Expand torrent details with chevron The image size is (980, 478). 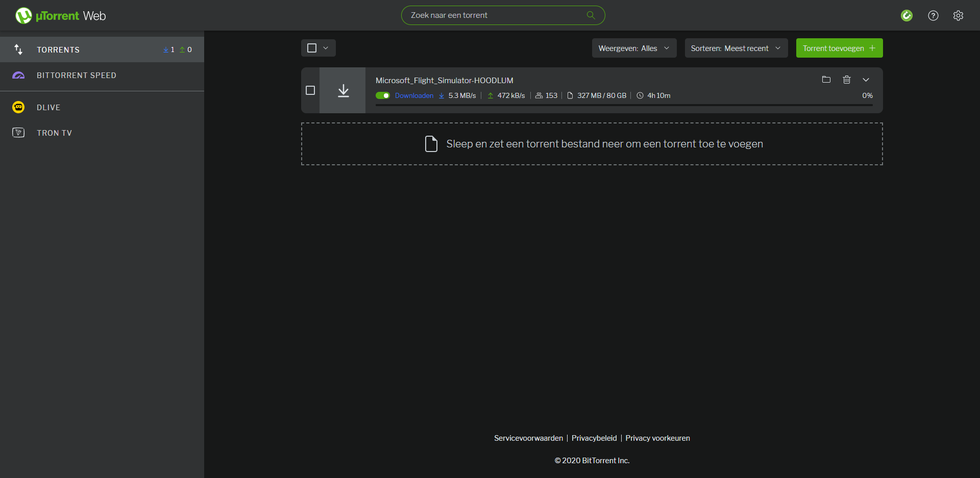point(866,80)
